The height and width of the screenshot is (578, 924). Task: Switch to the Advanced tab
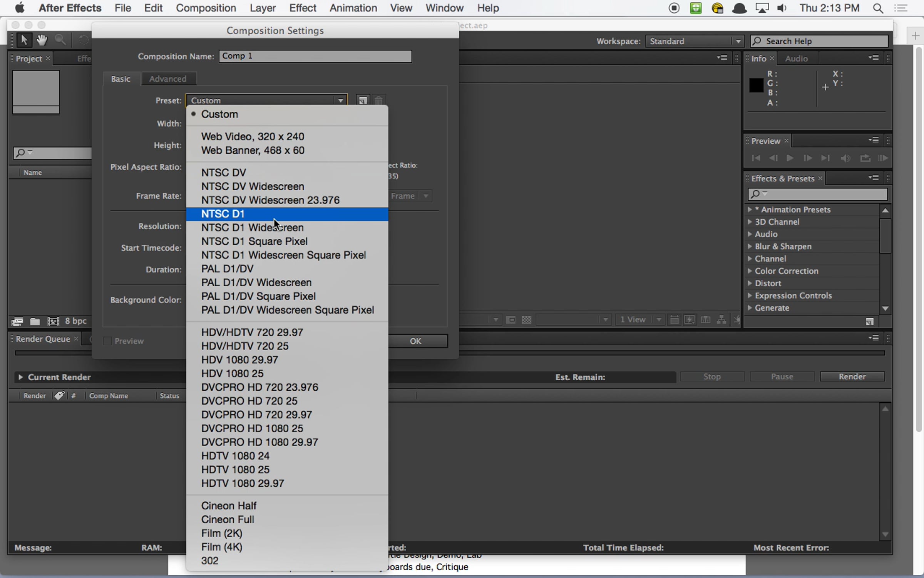coord(168,79)
